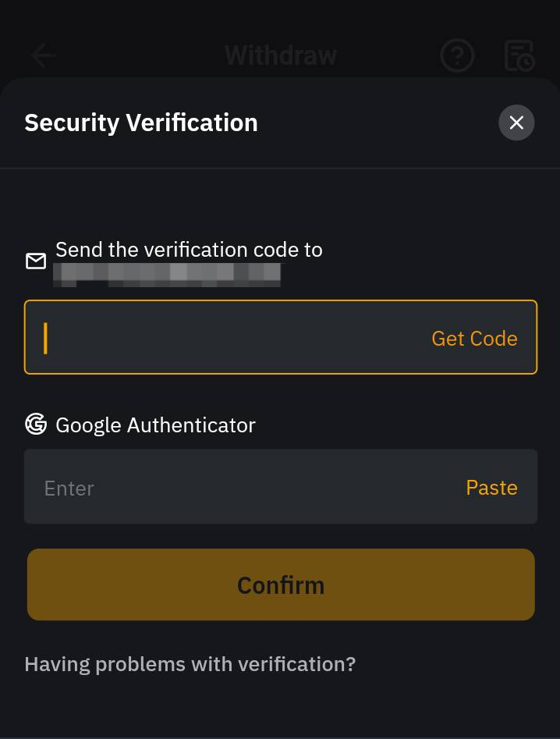Click the dimmed backdrop's top-left corner

point(8,9)
